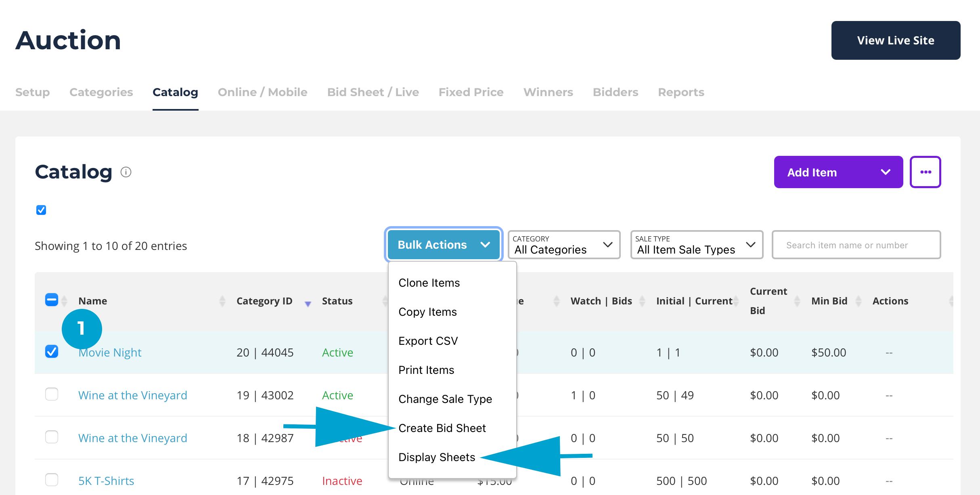The height and width of the screenshot is (495, 980).
Task: Switch to the Winners tab
Action: (548, 92)
